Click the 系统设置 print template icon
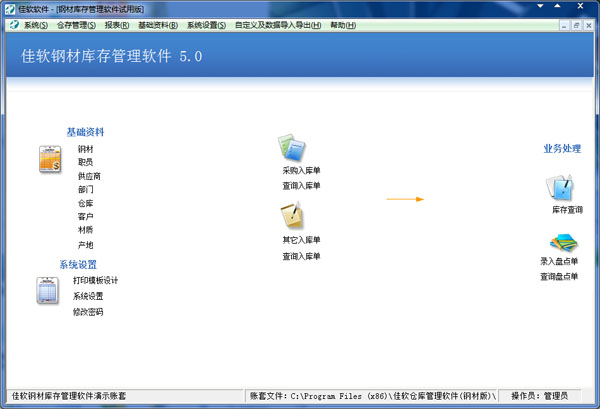 48,290
